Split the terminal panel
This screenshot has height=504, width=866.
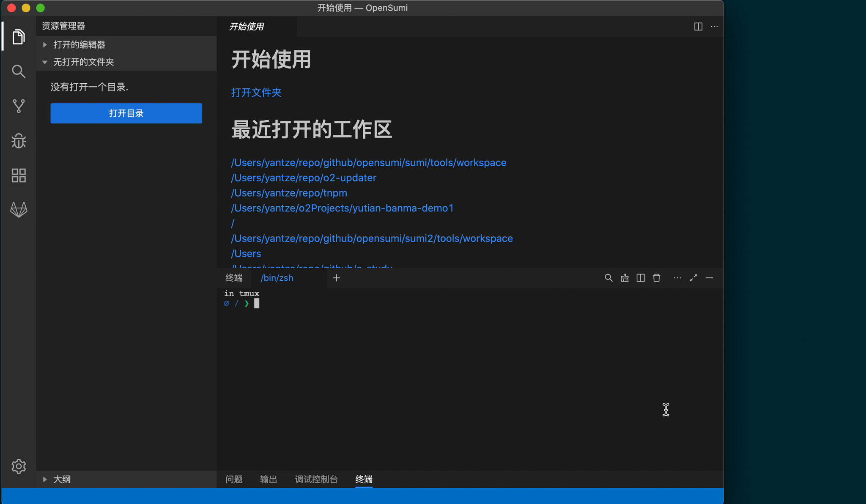pyautogui.click(x=640, y=278)
